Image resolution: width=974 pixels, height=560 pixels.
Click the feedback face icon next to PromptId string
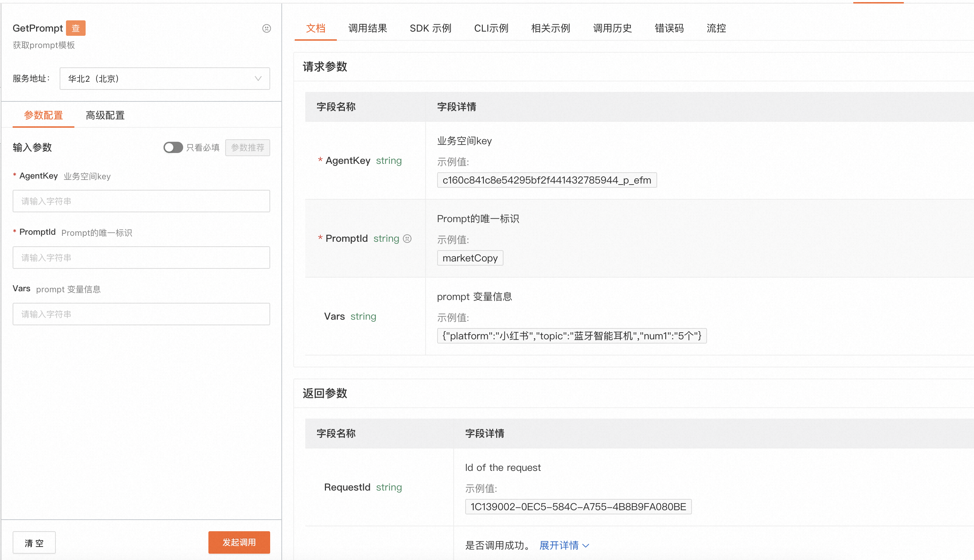point(407,239)
